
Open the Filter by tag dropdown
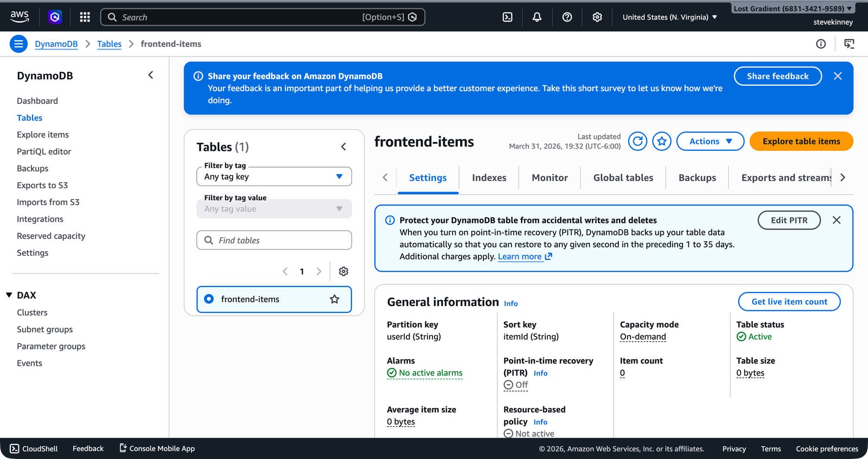tap(274, 176)
